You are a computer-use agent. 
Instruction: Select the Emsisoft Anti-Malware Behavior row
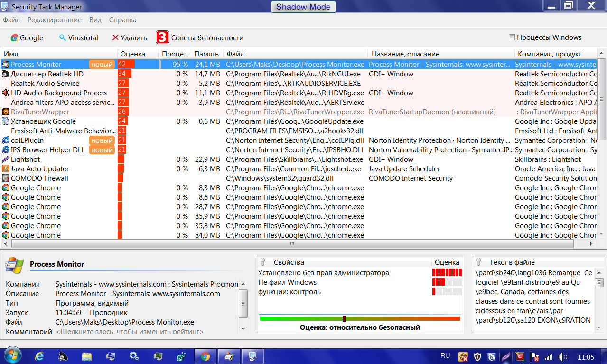click(299, 131)
